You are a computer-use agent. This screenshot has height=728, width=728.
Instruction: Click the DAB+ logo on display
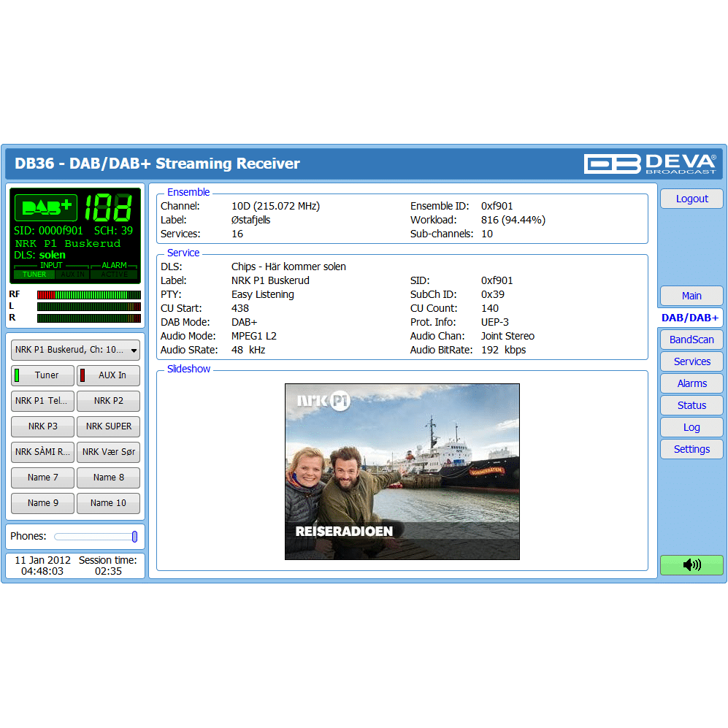click(x=45, y=207)
